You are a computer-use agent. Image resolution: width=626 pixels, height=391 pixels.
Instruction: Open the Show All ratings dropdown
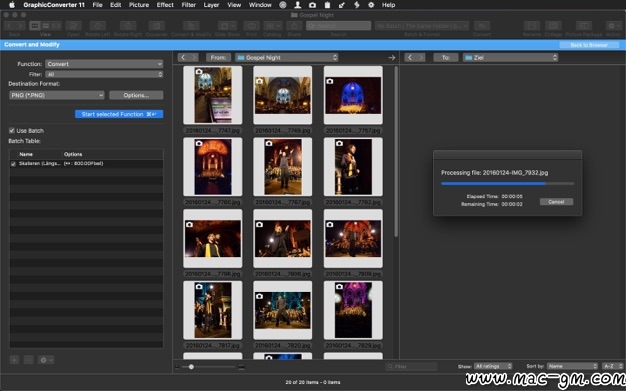tap(493, 366)
